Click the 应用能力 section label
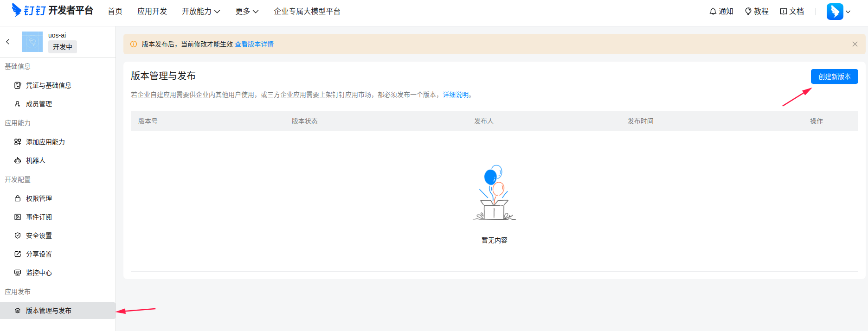Viewport: 868px width, 331px height. (x=18, y=123)
